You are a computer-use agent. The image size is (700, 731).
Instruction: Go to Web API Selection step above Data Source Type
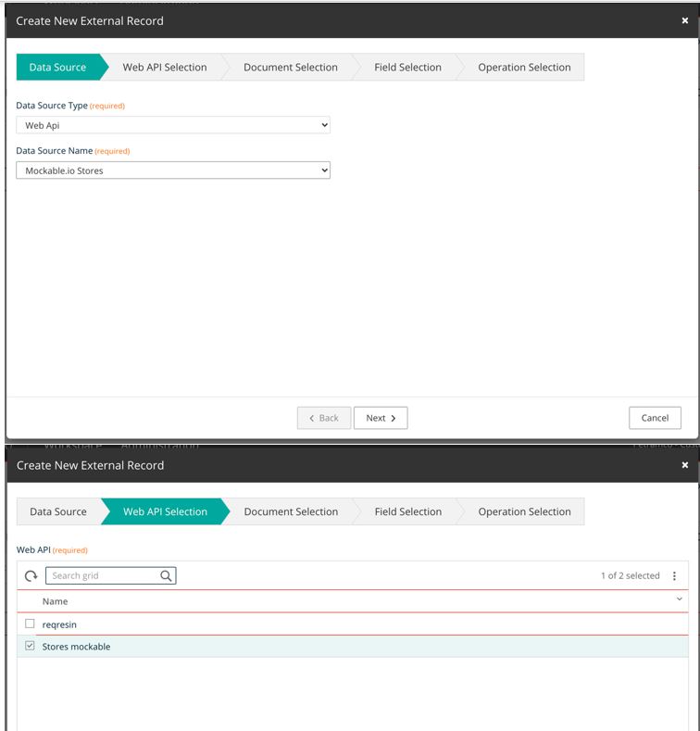[x=165, y=68]
